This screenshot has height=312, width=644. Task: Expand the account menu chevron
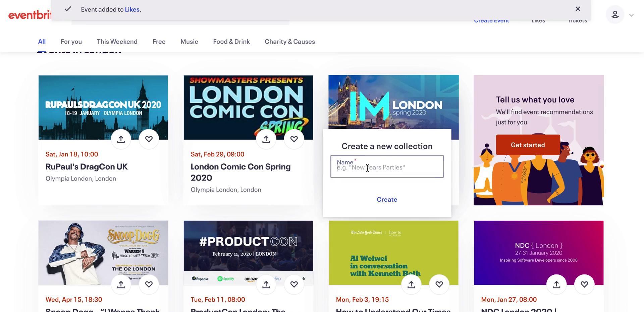(x=632, y=15)
